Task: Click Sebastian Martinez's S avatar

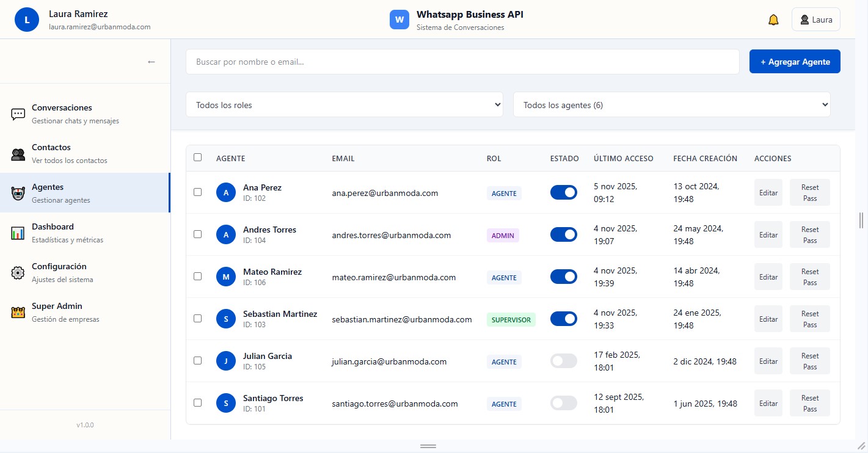Action: pos(226,319)
